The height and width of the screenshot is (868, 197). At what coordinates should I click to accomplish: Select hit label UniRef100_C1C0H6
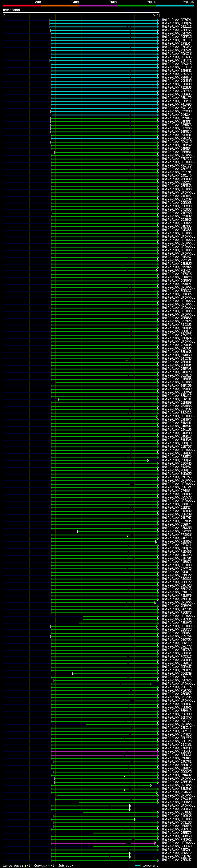click(176, 464)
